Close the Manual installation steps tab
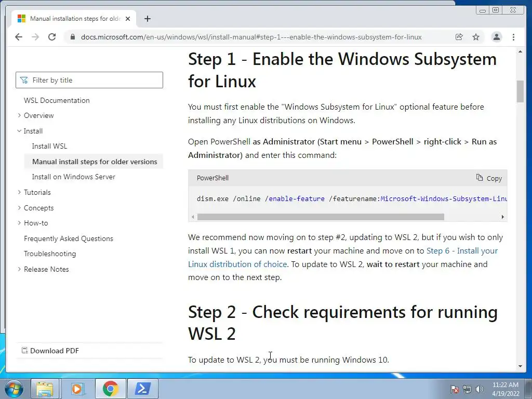The height and width of the screenshot is (399, 532). pyautogui.click(x=128, y=19)
